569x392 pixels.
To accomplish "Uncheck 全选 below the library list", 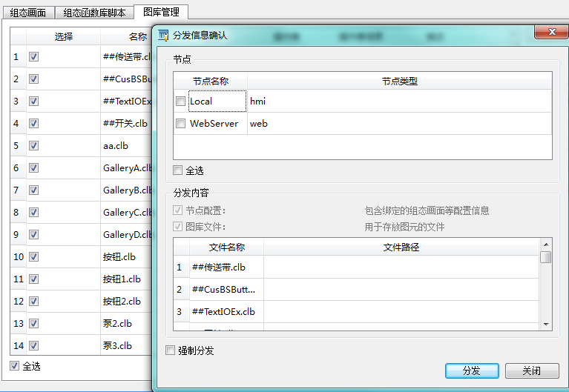I will click(x=15, y=366).
